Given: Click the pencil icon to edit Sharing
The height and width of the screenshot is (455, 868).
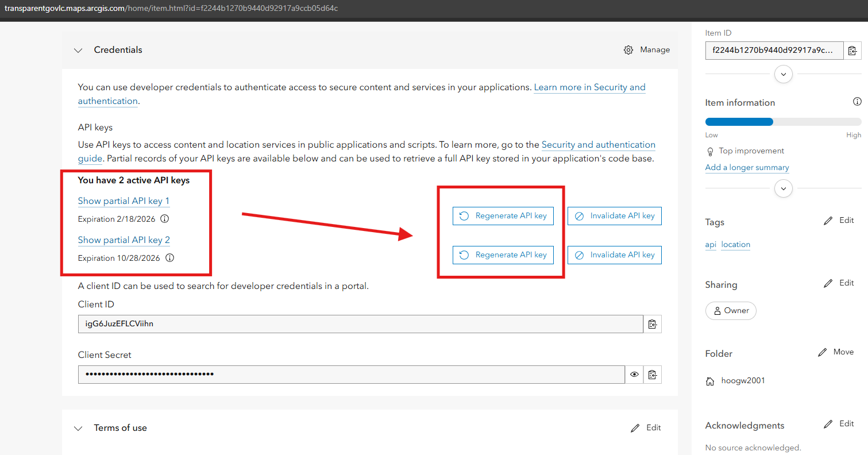Looking at the screenshot, I should [x=828, y=283].
